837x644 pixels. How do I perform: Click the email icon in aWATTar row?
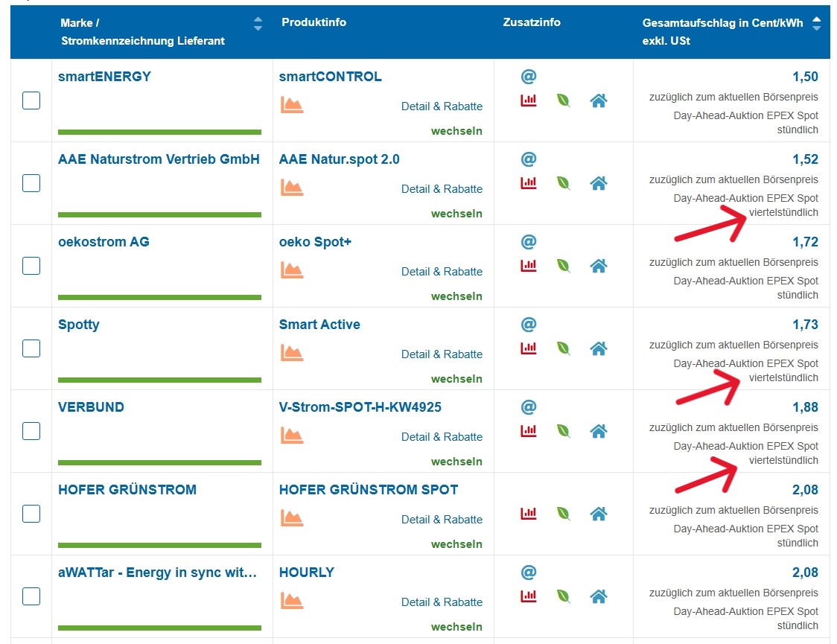point(529,573)
